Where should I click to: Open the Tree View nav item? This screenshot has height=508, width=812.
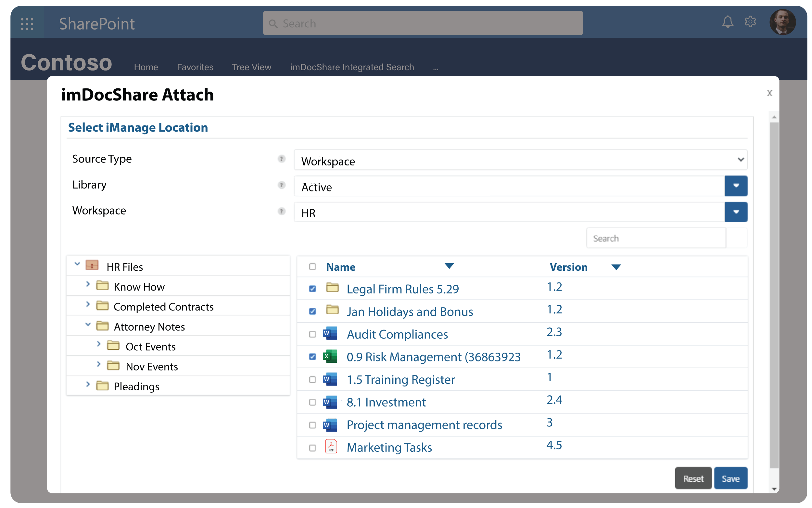click(x=251, y=67)
